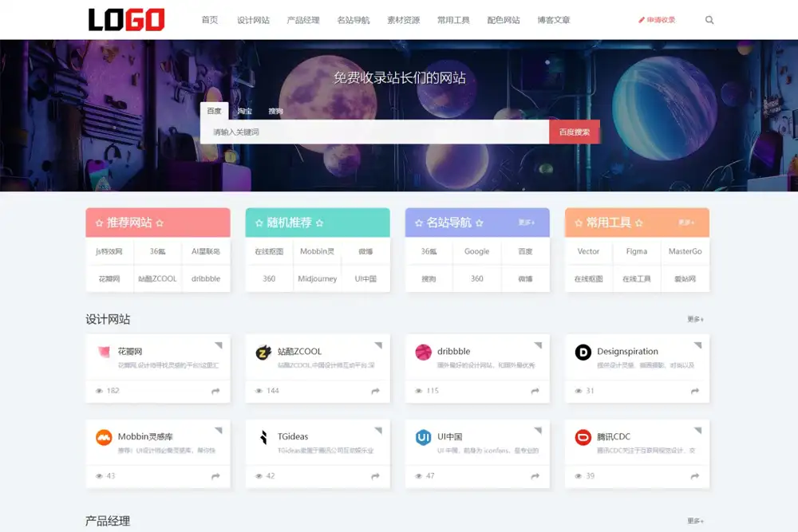The height and width of the screenshot is (532, 798).
Task: Open Figma in 常用工具 panel
Action: coord(637,251)
